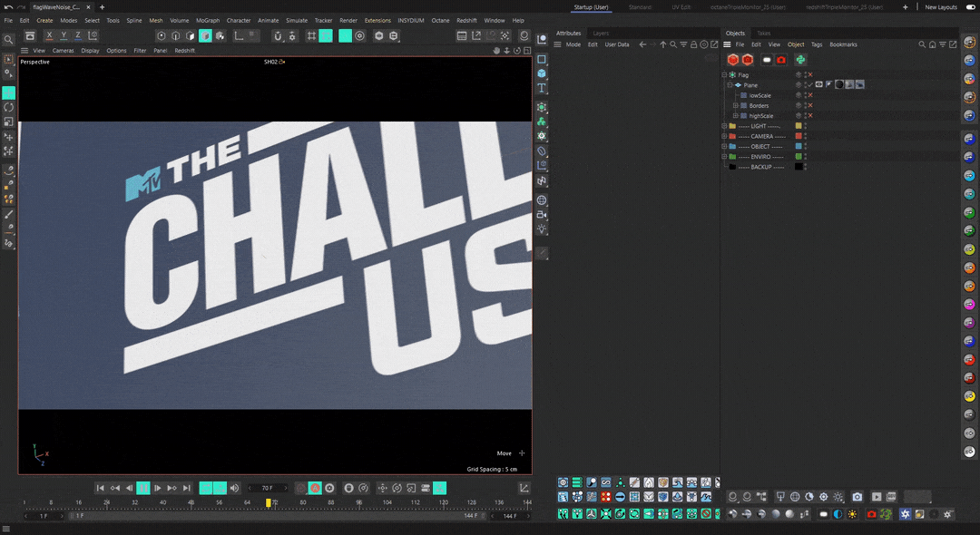Enable Autokeying red A button
Viewport: 980px width, 535px height.
(315, 488)
